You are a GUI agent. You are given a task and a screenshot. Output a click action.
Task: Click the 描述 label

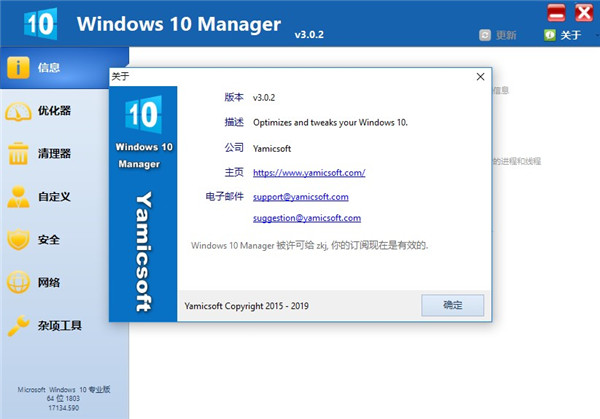coord(234,122)
